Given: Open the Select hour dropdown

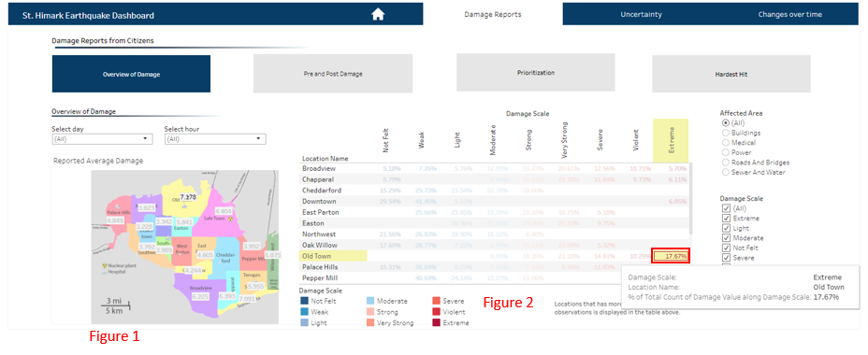Looking at the screenshot, I should (214, 139).
